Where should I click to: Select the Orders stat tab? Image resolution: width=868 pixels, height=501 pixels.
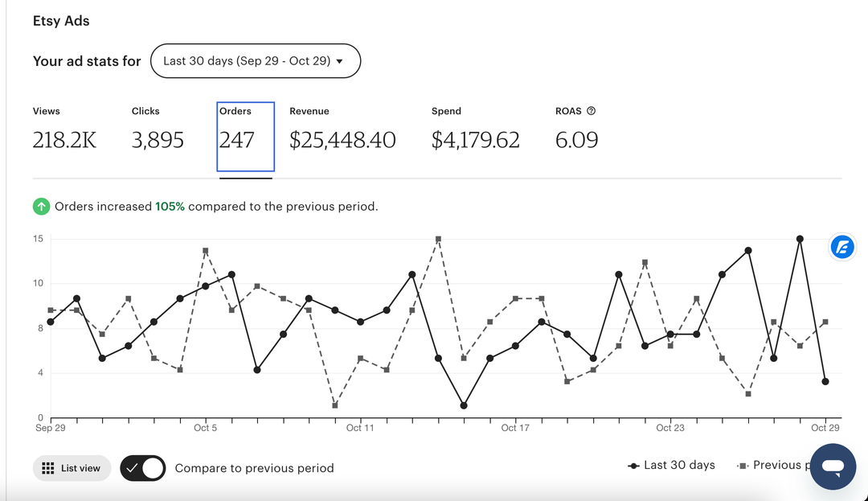click(245, 137)
